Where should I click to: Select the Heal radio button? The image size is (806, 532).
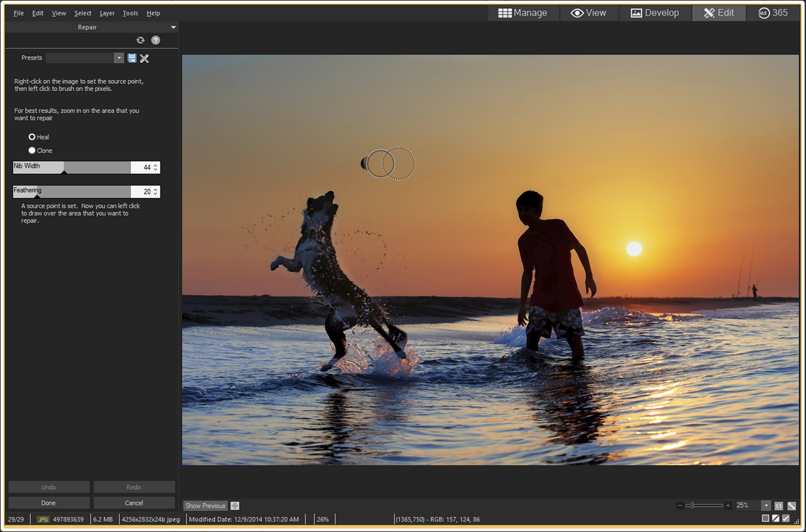[32, 137]
